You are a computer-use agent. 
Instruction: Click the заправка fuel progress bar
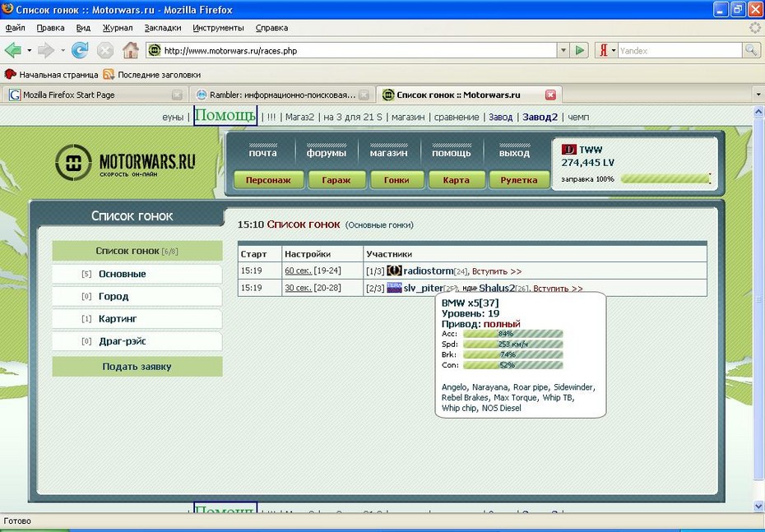(665, 179)
